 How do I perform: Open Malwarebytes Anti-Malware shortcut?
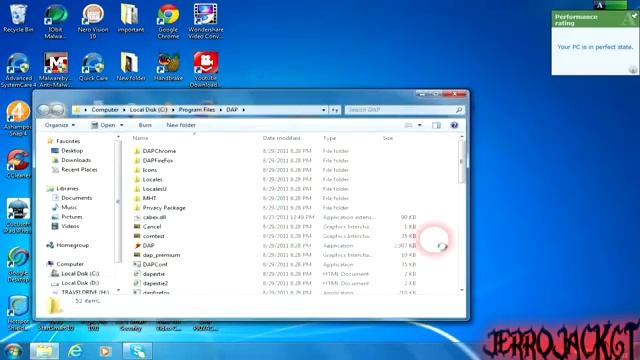pos(56,70)
